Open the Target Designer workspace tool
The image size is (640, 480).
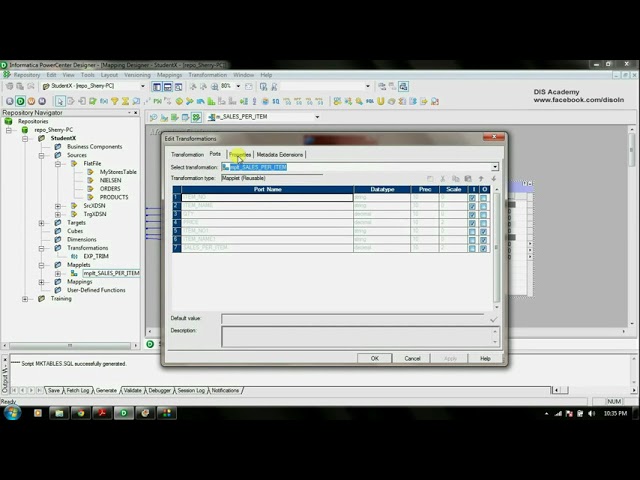[164, 117]
